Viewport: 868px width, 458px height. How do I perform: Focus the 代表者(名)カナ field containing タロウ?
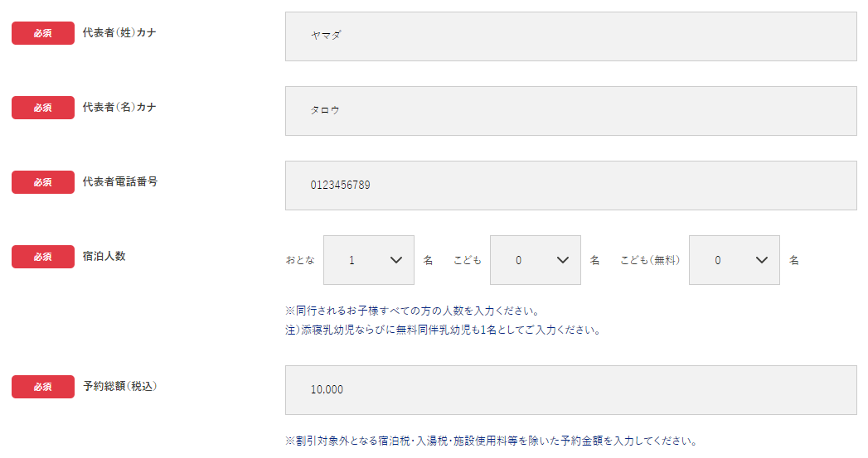[570, 111]
